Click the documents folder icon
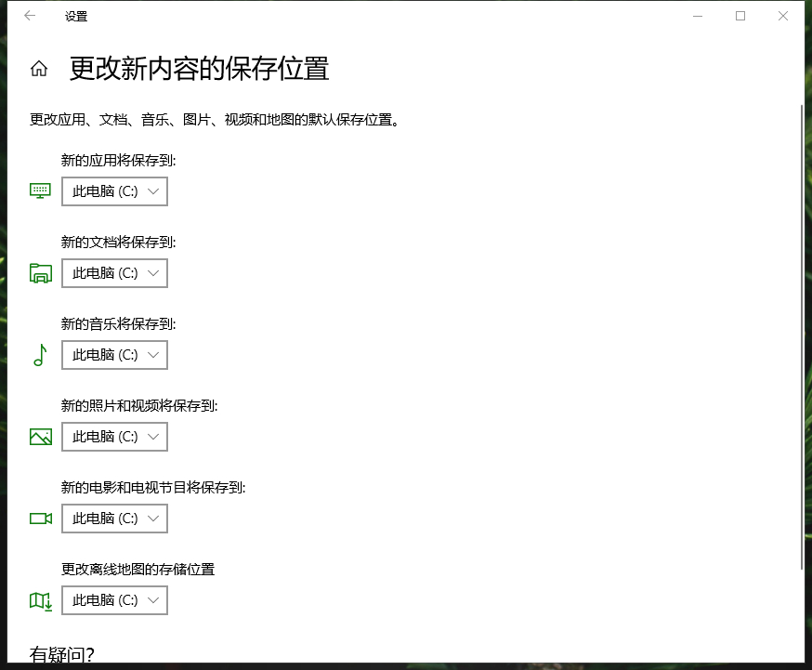The width and height of the screenshot is (812, 670). tap(40, 272)
